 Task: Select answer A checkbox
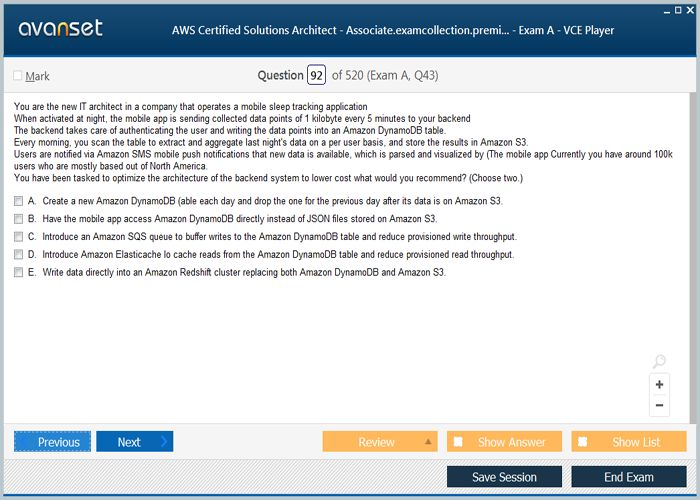pos(18,201)
